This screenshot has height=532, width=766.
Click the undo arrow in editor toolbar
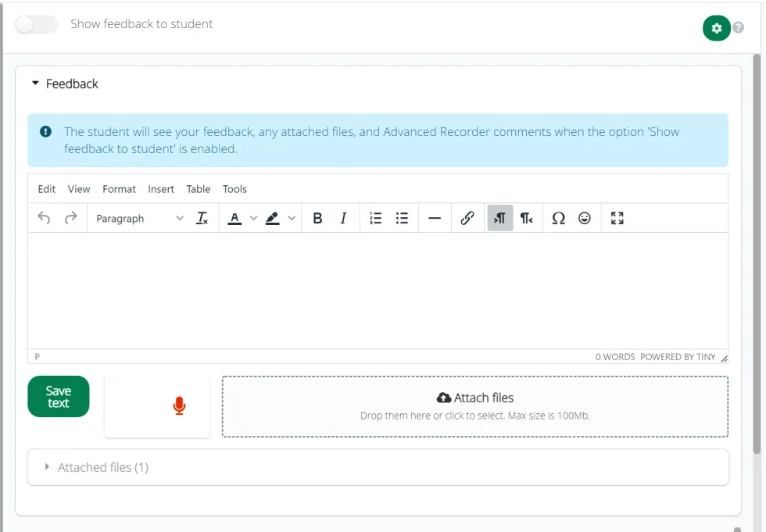tap(44, 219)
